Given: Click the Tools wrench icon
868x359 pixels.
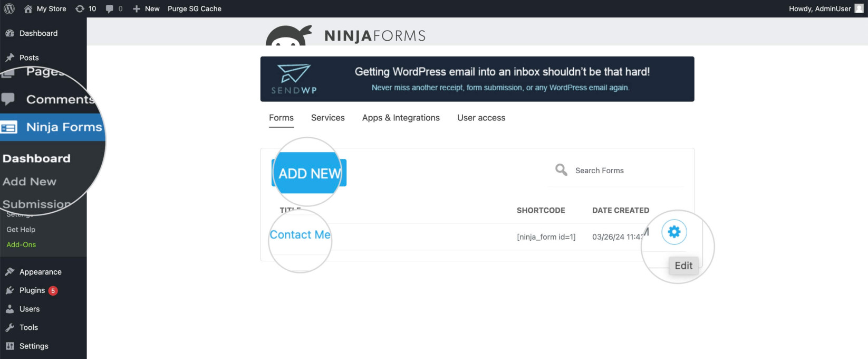Looking at the screenshot, I should [x=9, y=327].
